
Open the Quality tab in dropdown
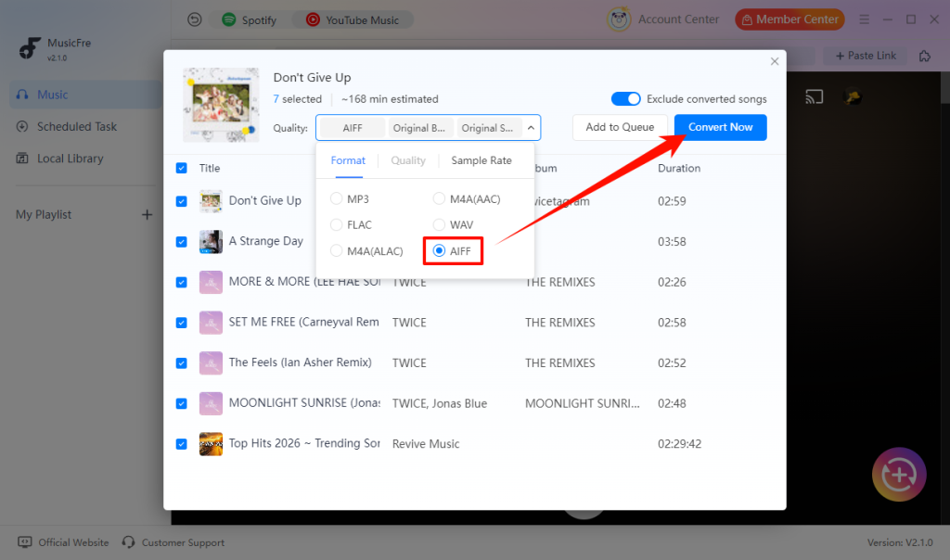pos(408,160)
